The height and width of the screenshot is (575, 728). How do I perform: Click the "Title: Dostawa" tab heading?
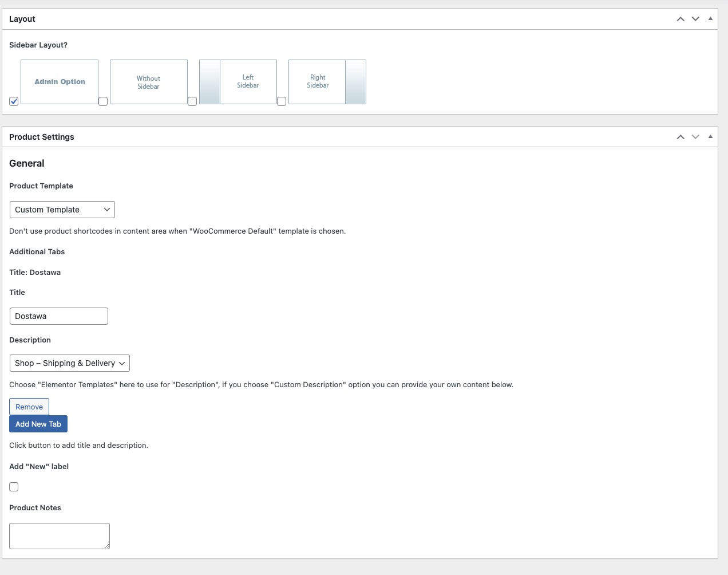click(35, 272)
